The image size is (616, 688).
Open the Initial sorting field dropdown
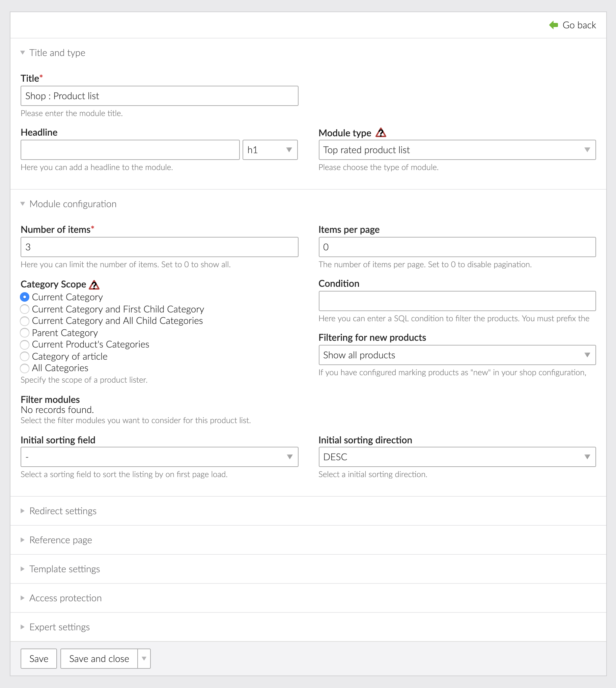pos(159,457)
